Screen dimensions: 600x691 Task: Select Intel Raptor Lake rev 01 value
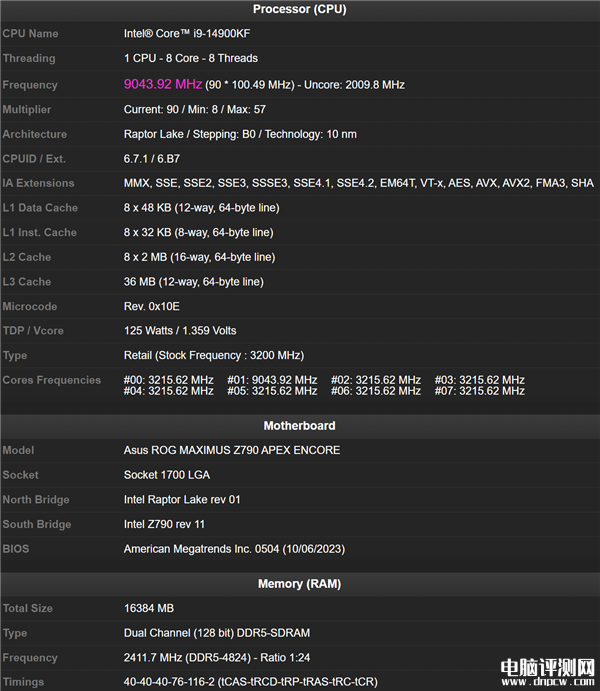(x=182, y=499)
